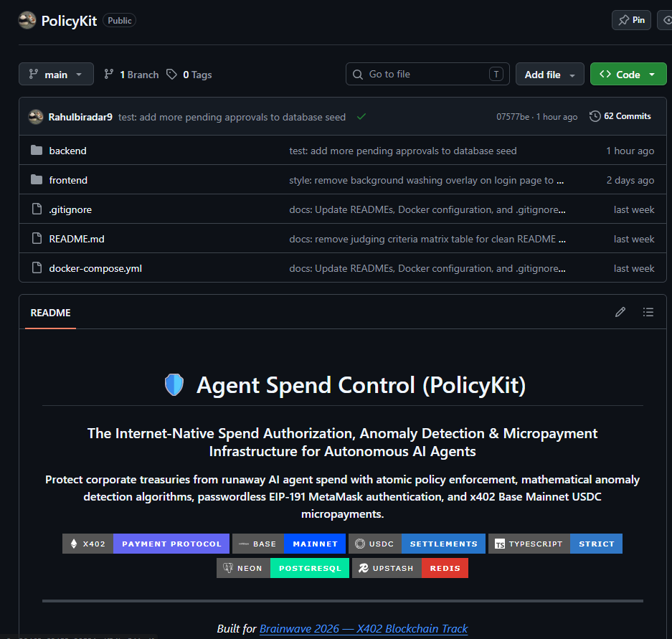Screen dimensions: 672x639
Task: Open the docker-compose.yml file
Action: point(95,268)
